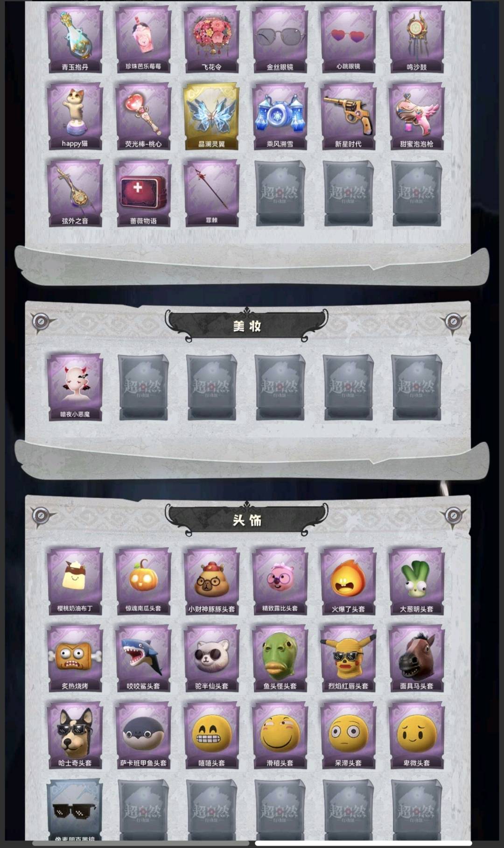Select the happy猫 cat item
This screenshot has width=504, height=848.
75,117
